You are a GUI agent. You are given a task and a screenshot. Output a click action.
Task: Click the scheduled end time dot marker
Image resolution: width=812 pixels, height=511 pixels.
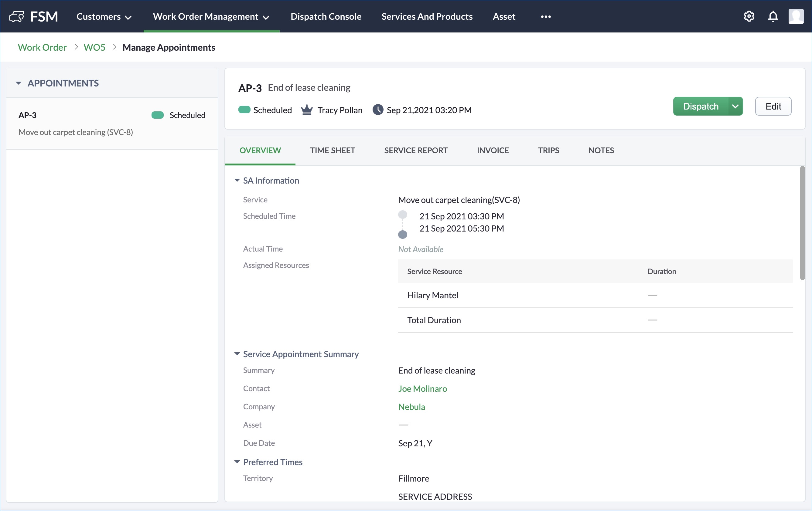[403, 234]
